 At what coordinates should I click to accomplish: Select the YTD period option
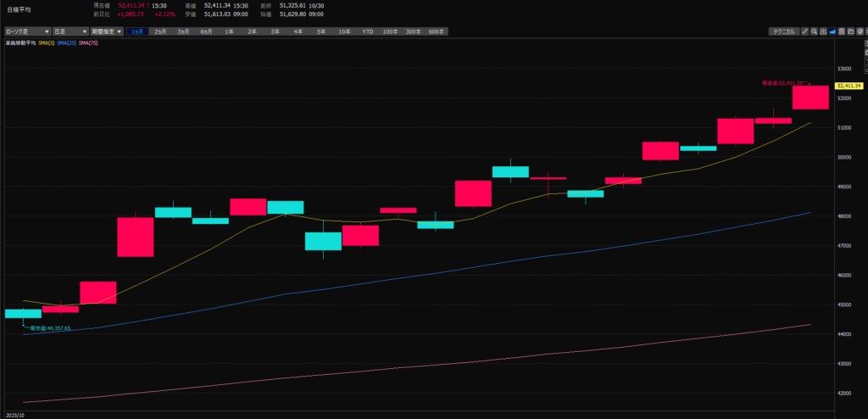pos(367,31)
